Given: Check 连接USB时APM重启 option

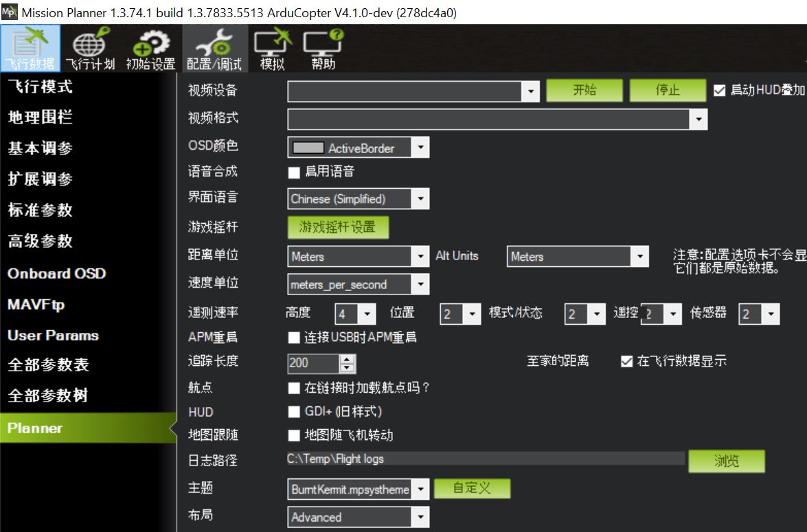Looking at the screenshot, I should (294, 338).
